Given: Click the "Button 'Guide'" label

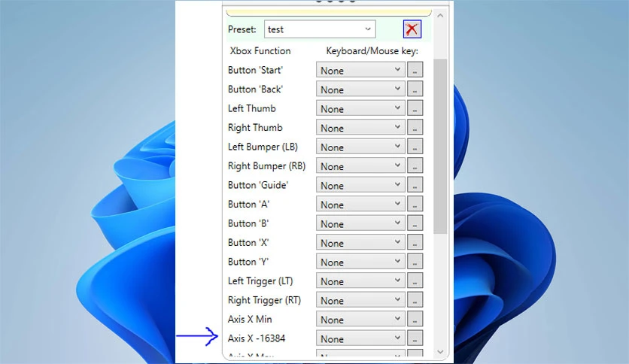Looking at the screenshot, I should (x=258, y=185).
